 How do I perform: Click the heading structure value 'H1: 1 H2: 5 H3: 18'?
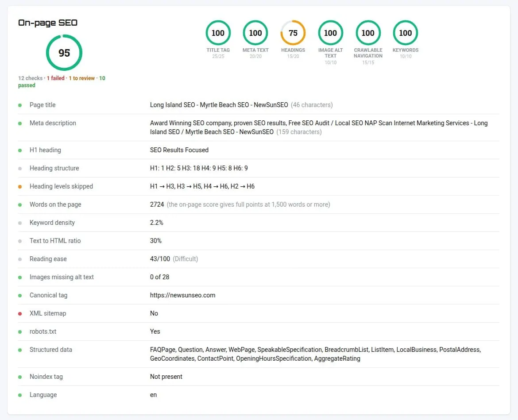(x=175, y=168)
